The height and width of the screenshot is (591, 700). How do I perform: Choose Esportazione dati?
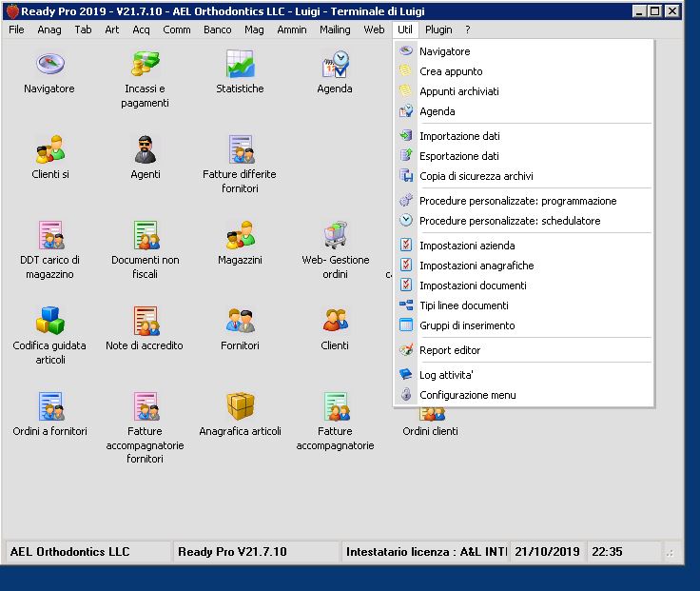524,156
